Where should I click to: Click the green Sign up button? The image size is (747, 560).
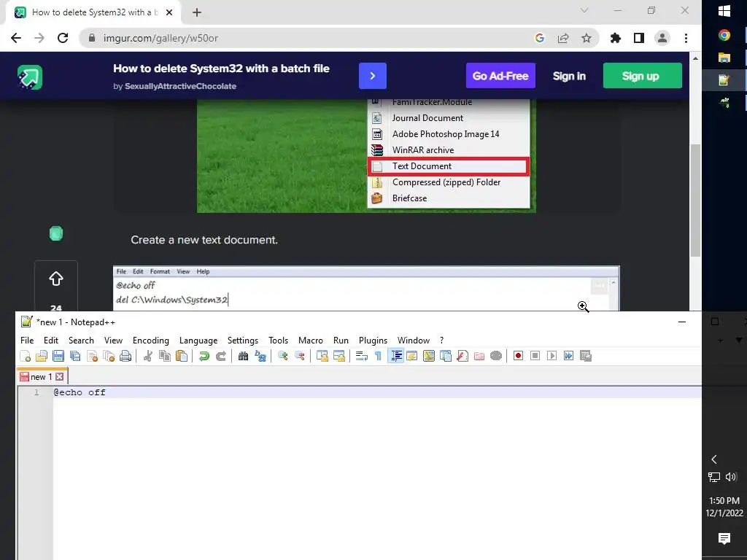click(642, 76)
